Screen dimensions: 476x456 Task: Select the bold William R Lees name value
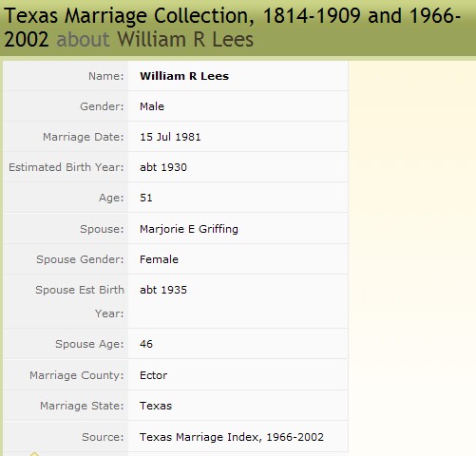coord(184,76)
